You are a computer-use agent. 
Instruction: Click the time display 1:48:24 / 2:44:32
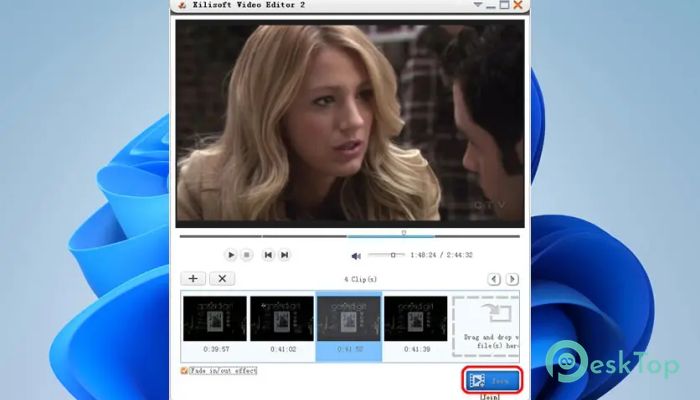[441, 255]
